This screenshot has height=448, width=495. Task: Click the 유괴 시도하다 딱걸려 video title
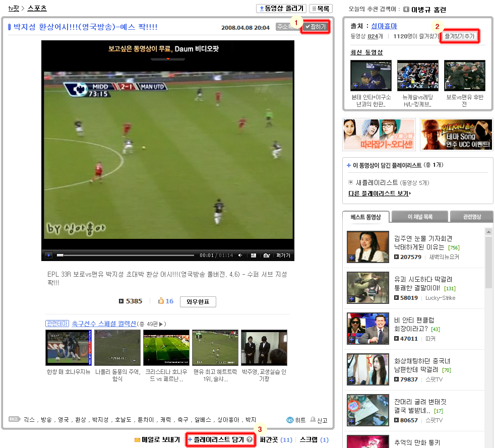423,284
